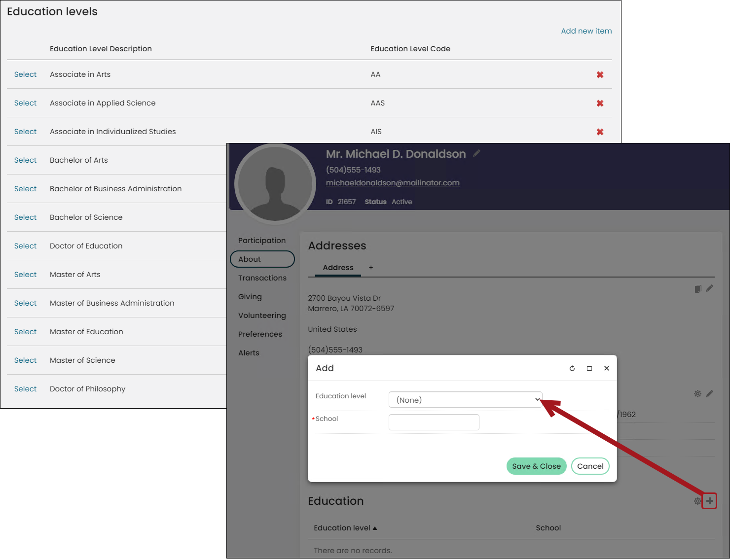The image size is (730, 560).
Task: Click the michaeldonaldson@mailinator.com email link
Action: pos(393,183)
